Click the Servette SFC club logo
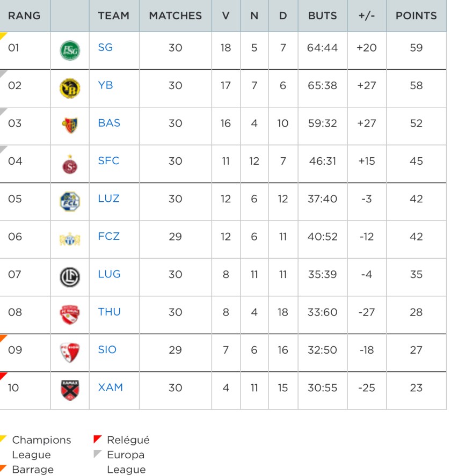Image resolution: width=451 pixels, height=476 pixels. [x=70, y=164]
